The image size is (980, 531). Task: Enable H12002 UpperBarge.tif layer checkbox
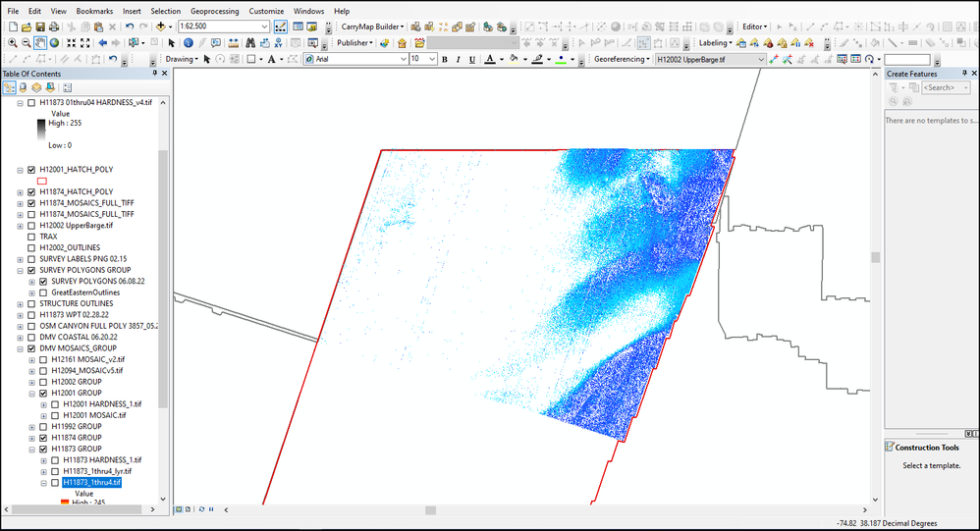(31, 226)
